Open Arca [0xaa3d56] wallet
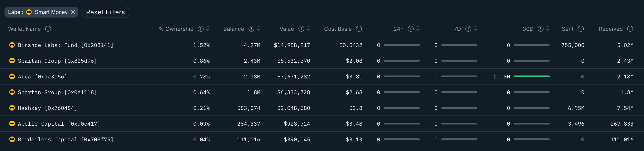Image resolution: width=644 pixels, height=151 pixels. click(42, 77)
